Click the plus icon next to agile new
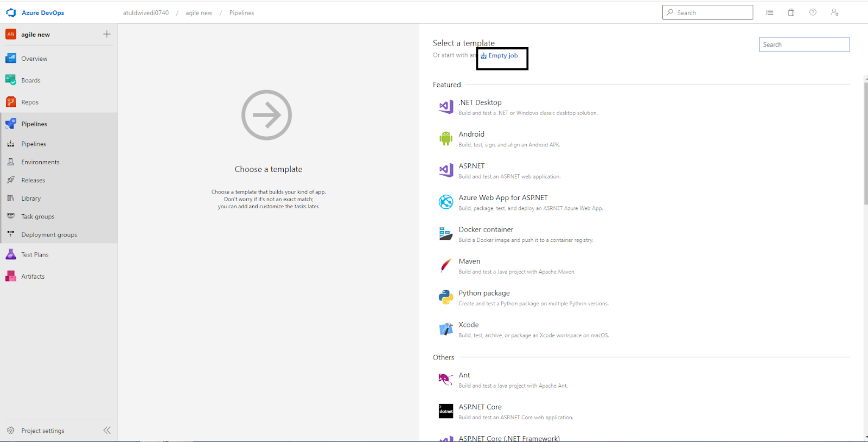This screenshot has width=868, height=442. (107, 34)
